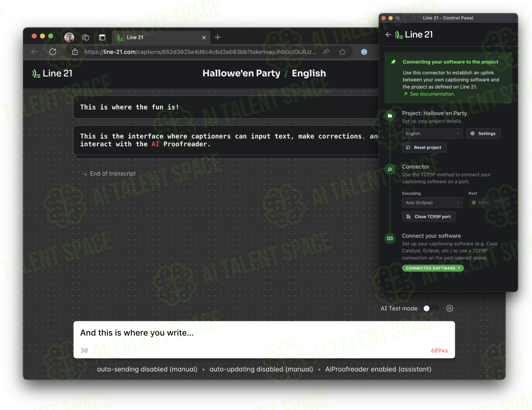Select the Line 21 browser tab

162,38
